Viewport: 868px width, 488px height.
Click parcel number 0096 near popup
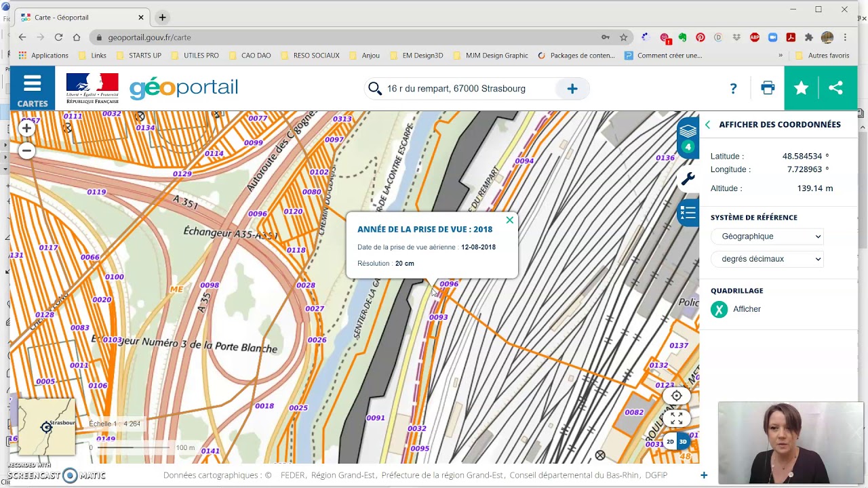click(449, 284)
